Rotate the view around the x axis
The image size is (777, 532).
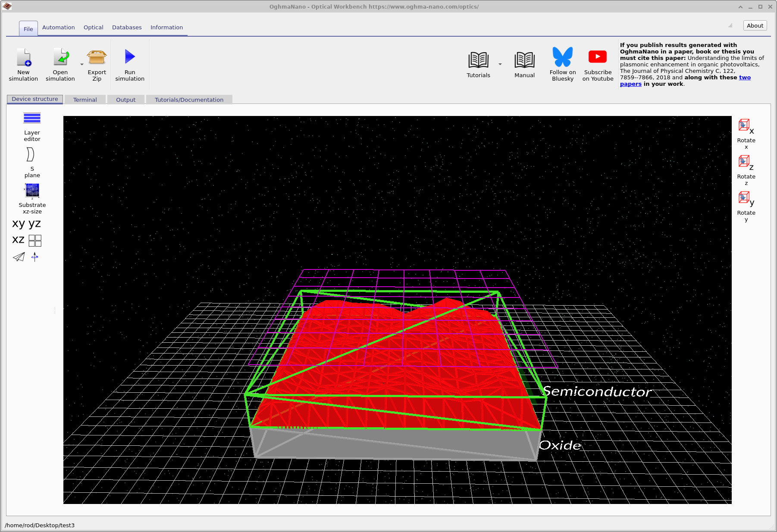click(x=745, y=125)
